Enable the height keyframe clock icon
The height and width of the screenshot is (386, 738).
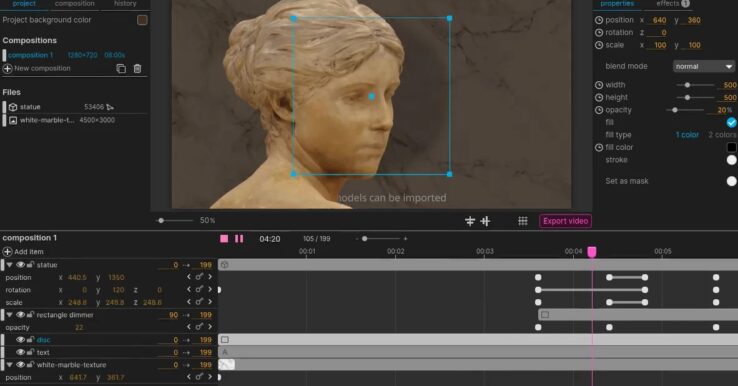[599, 97]
